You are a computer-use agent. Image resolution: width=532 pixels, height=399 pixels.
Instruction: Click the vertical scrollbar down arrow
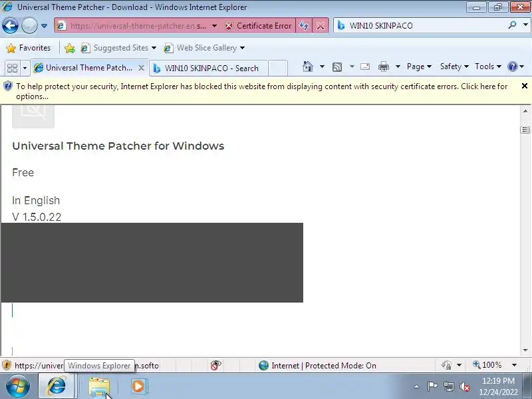(525, 350)
